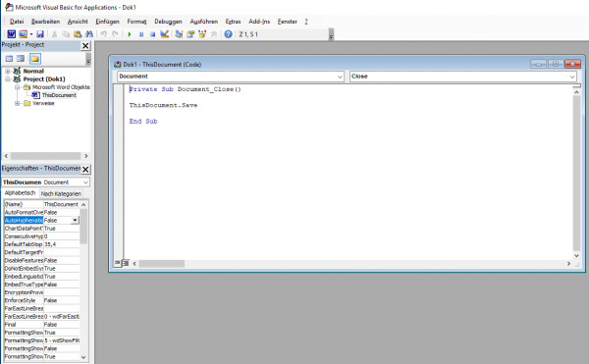This screenshot has height=364, width=589.
Task: Click Full Module View button in code window
Action: click(x=126, y=263)
